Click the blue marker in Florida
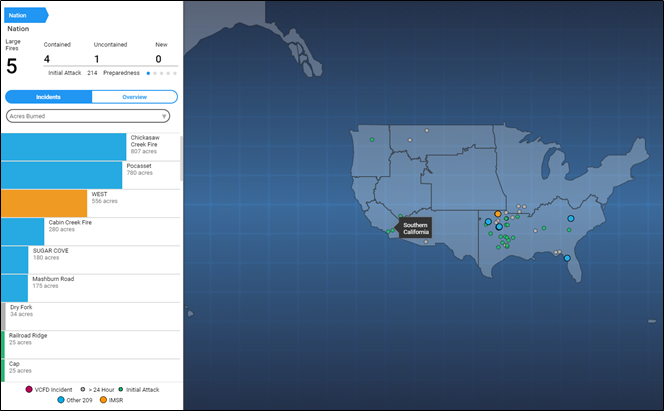 point(567,258)
